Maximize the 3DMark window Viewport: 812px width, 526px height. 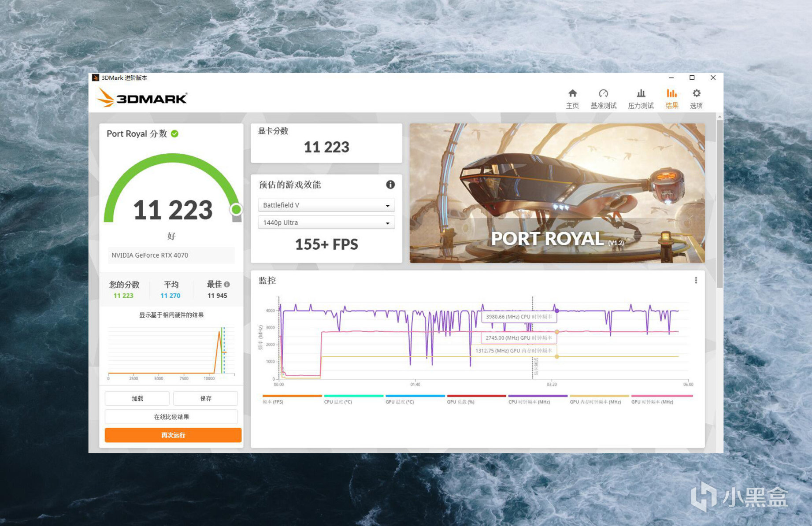tap(692, 78)
